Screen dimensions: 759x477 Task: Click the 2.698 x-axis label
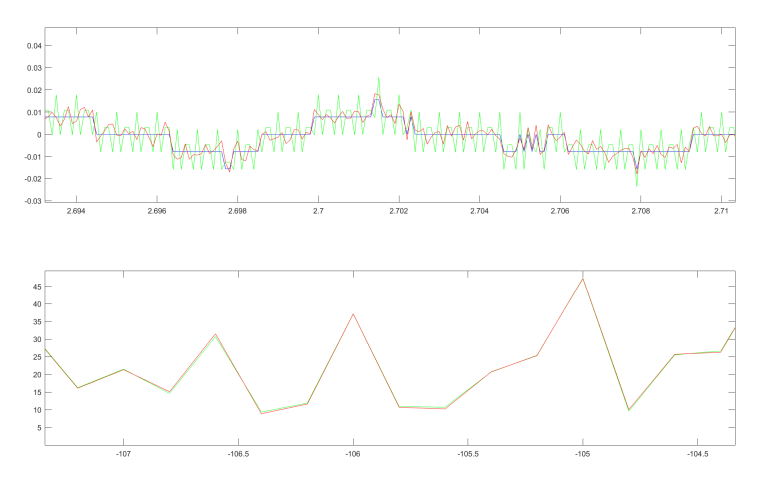pos(237,211)
